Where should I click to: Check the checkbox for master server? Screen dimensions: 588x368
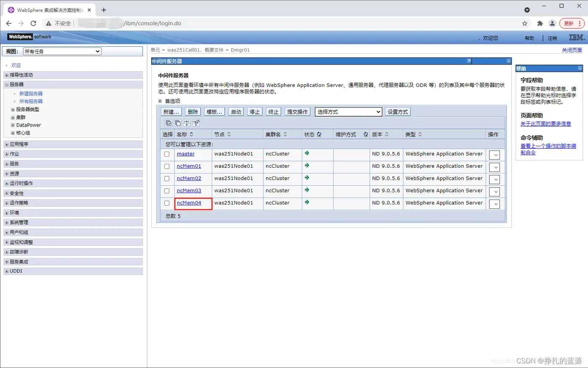(x=167, y=154)
